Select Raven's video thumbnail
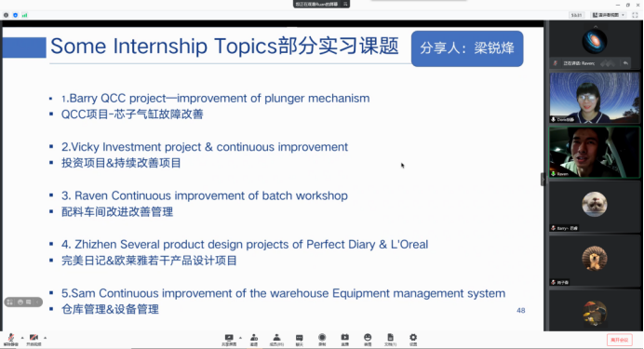 595,153
